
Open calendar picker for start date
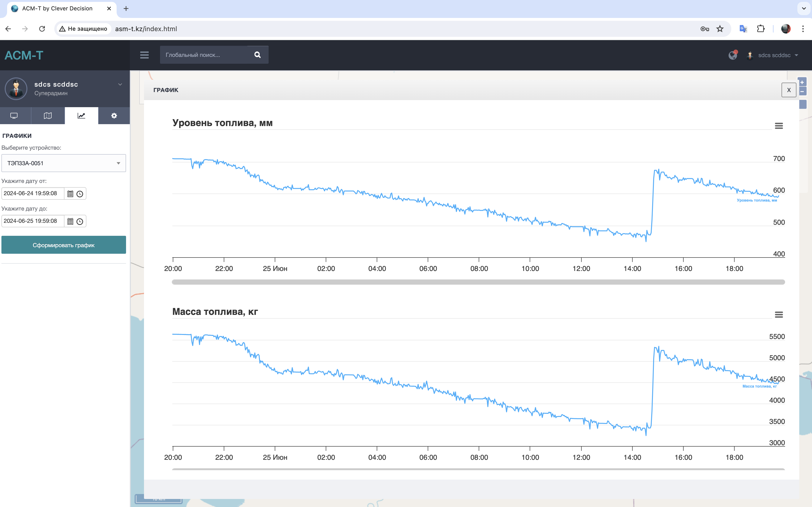[70, 194]
